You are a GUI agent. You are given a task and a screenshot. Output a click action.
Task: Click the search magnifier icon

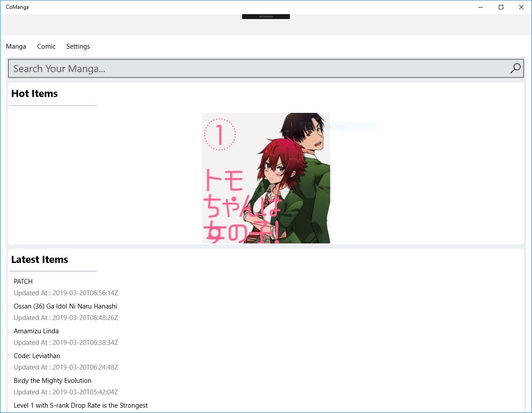[x=515, y=69]
